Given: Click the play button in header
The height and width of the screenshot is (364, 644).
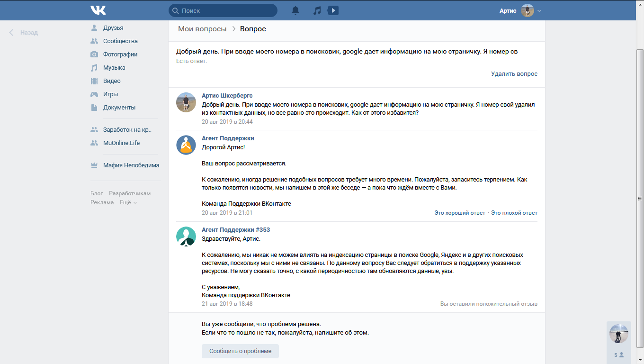Looking at the screenshot, I should 333,10.
